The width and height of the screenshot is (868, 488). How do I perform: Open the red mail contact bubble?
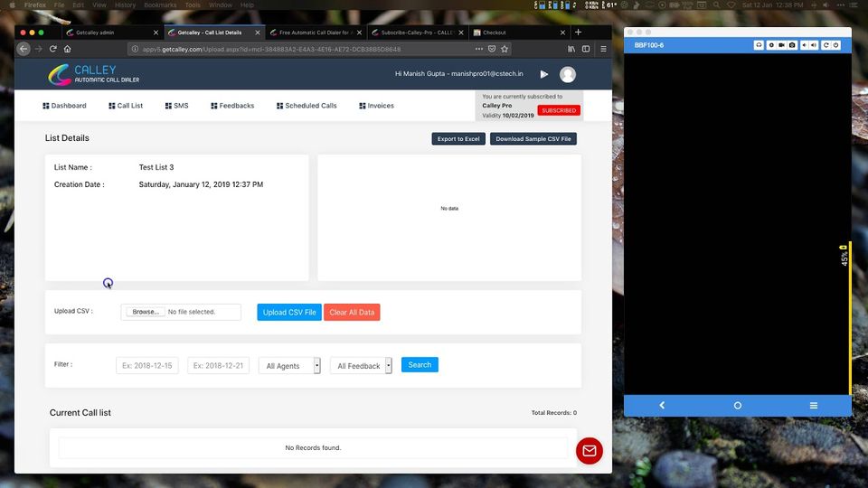(589, 451)
